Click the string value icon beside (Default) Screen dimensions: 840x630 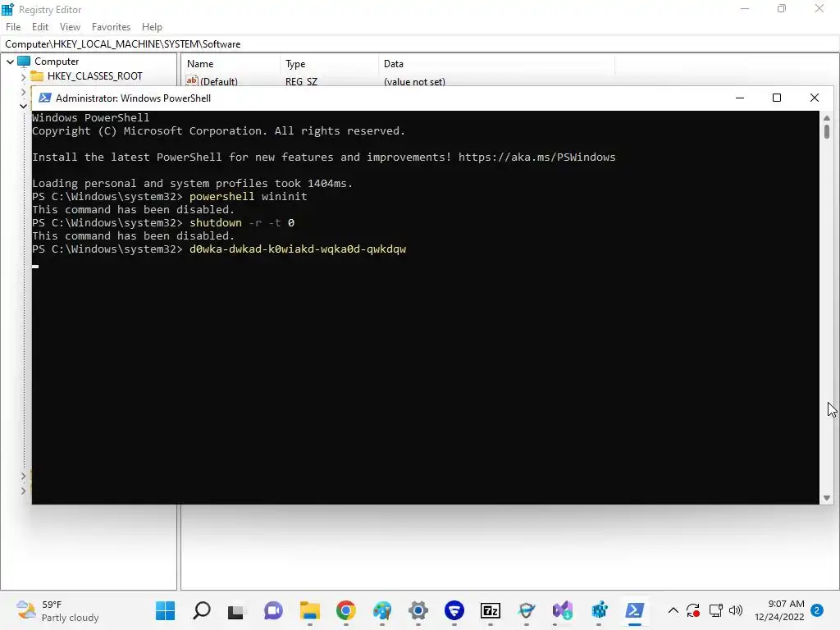(192, 81)
